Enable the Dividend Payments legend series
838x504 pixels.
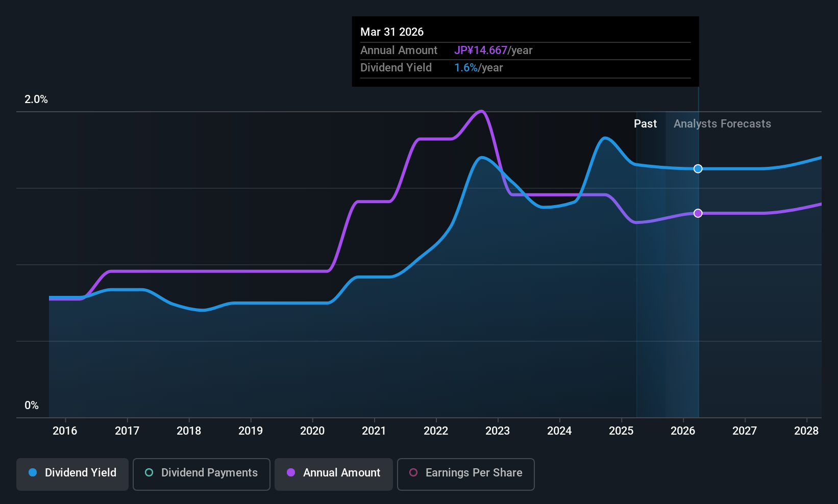(x=202, y=474)
